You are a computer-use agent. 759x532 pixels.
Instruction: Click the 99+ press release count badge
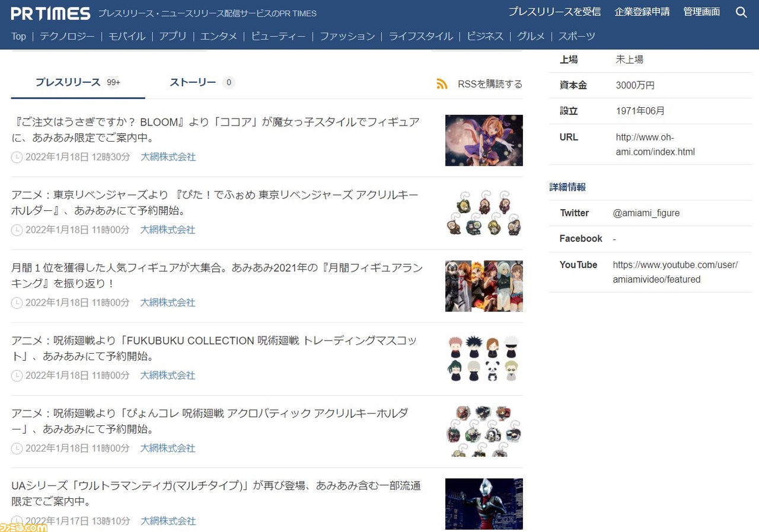point(113,83)
